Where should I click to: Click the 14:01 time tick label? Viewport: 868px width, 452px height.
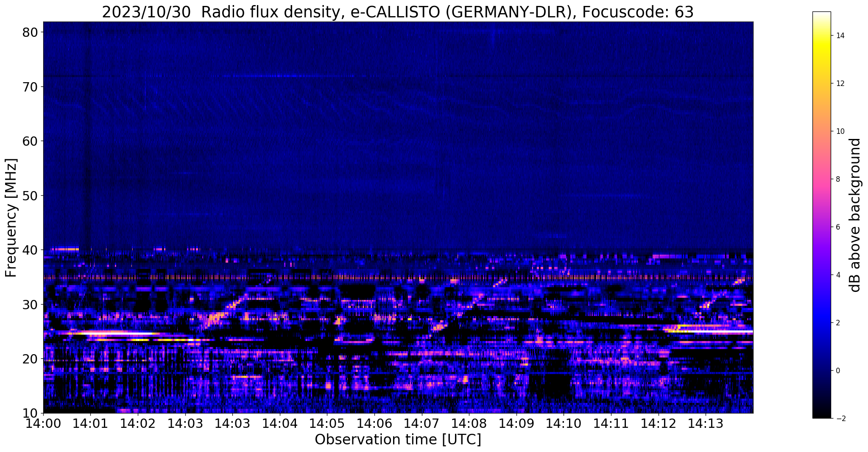coord(90,424)
